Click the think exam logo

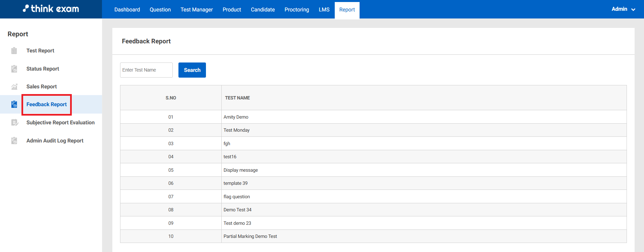tap(51, 9)
